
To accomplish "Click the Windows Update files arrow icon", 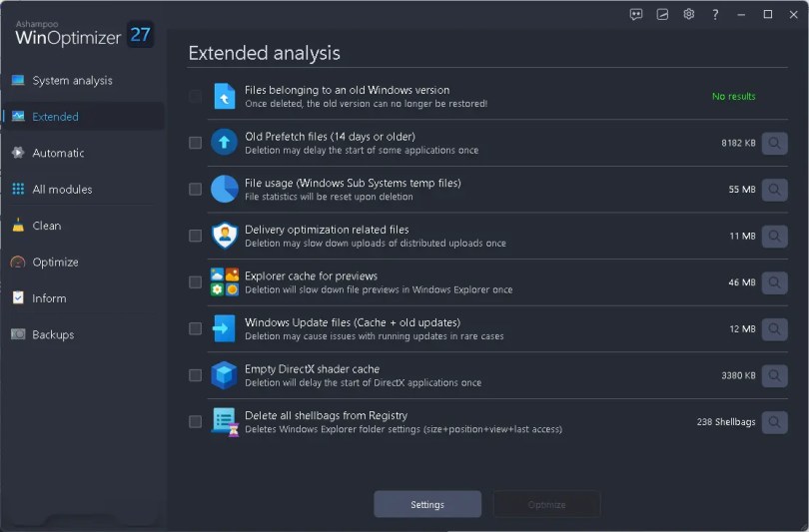I will (x=225, y=328).
